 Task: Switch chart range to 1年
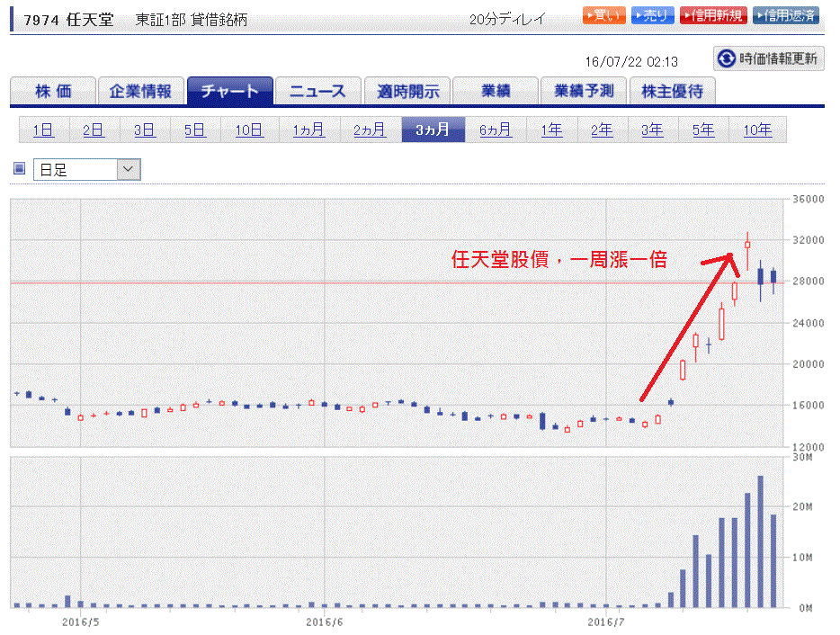pos(552,130)
